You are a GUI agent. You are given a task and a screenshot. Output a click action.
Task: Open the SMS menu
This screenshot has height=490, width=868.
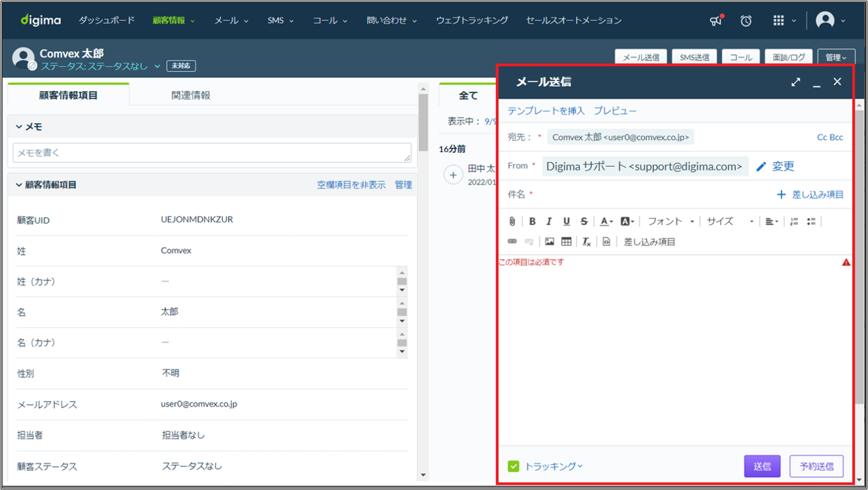click(x=280, y=20)
